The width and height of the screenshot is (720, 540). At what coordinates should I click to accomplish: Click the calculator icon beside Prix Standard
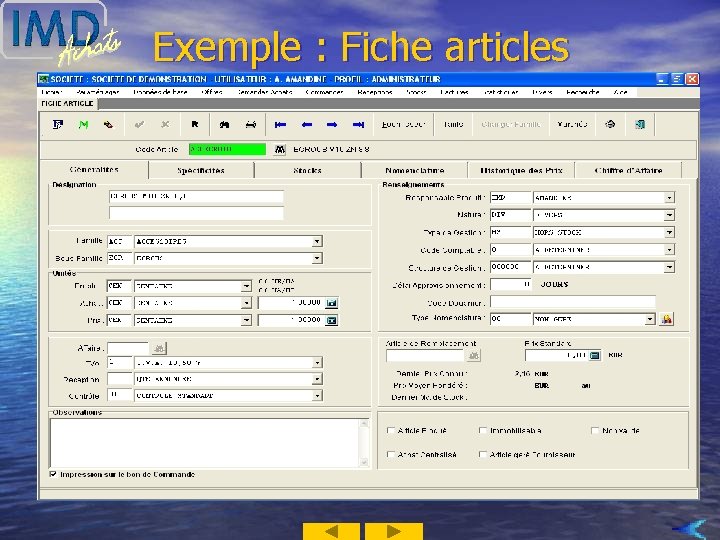(x=595, y=355)
